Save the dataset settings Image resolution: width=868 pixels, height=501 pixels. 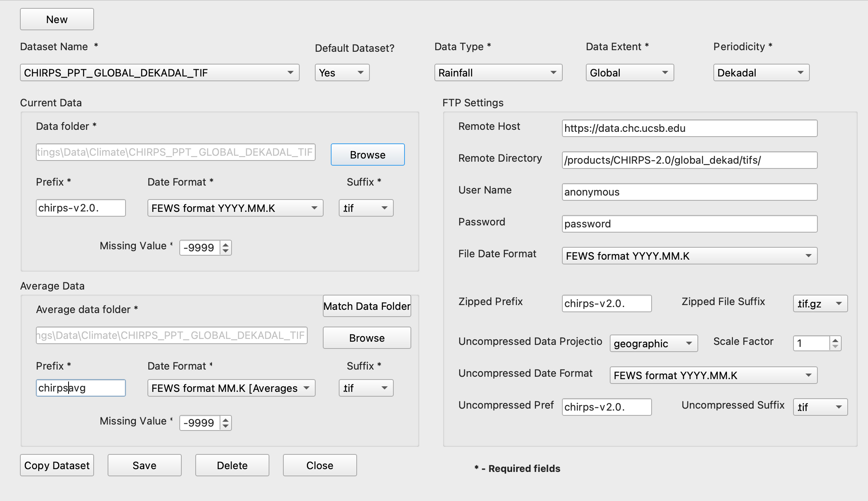point(144,465)
